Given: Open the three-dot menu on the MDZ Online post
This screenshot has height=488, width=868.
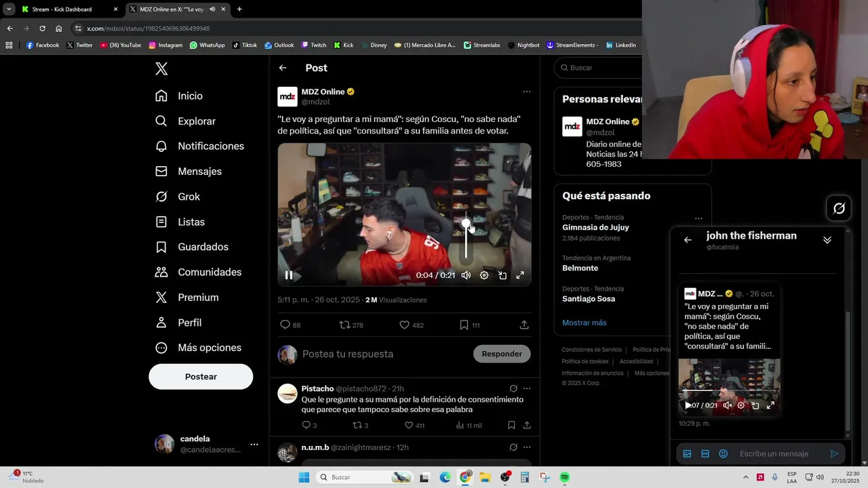Looking at the screenshot, I should coord(527,91).
